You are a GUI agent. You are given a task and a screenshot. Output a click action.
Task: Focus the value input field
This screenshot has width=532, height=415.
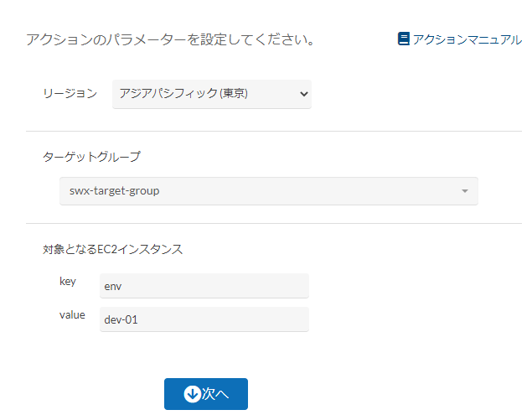[204, 319]
